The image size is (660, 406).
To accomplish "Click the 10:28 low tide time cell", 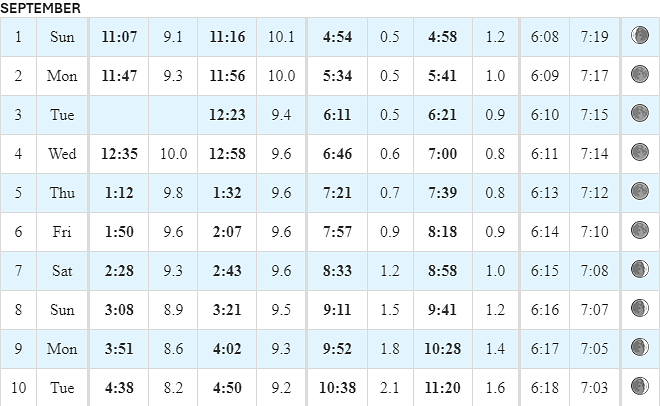I will [x=442, y=349].
